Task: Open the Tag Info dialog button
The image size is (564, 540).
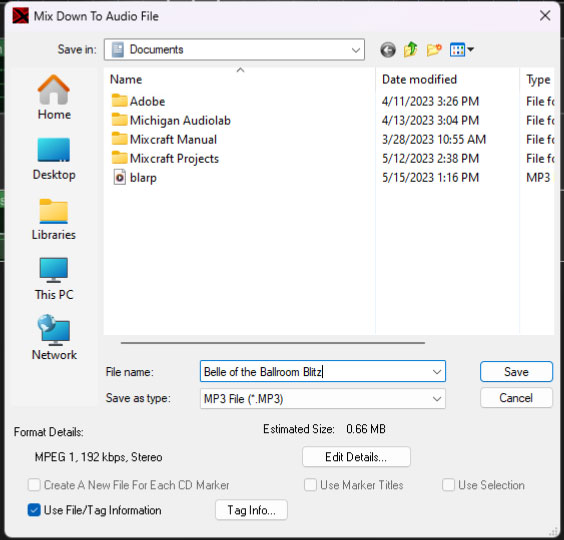Action: 251,510
